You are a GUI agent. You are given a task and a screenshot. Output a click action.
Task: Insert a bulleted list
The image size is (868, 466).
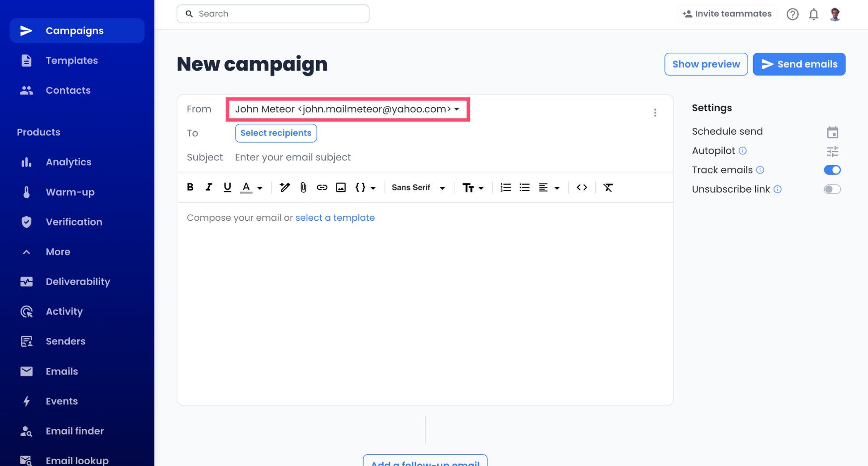(525, 187)
